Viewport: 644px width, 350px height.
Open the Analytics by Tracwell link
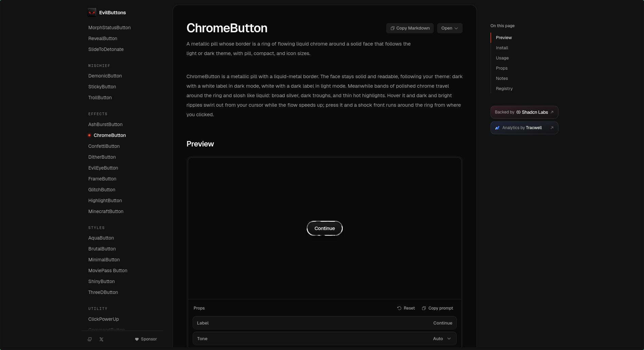[524, 128]
